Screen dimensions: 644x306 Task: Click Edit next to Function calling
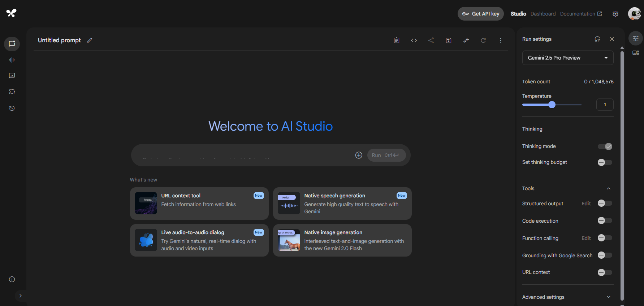(586, 238)
